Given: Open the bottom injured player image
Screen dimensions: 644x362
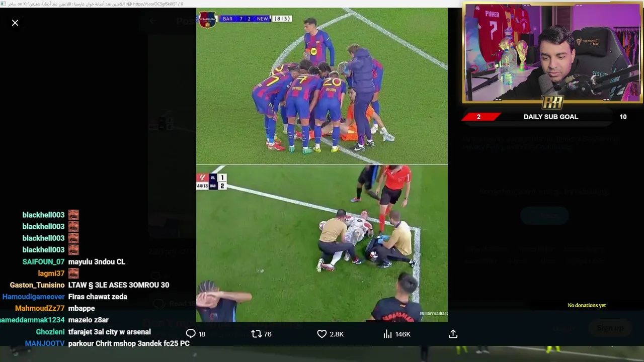Looking at the screenshot, I should pos(322,243).
